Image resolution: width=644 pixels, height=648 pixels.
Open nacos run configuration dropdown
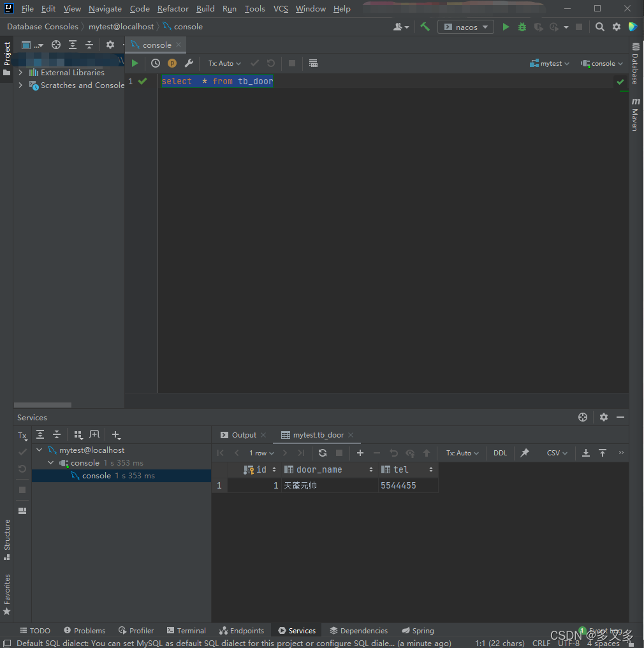coord(465,27)
